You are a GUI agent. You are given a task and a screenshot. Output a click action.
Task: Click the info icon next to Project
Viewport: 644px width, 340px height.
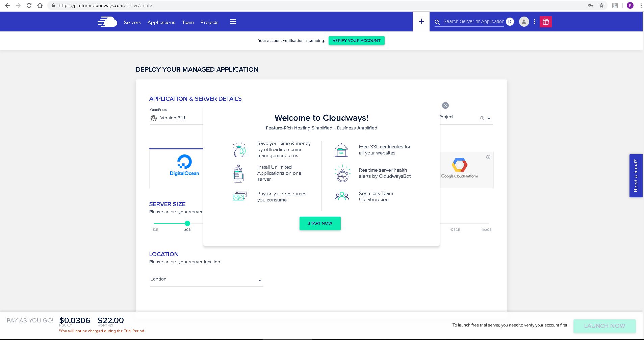[x=482, y=118]
